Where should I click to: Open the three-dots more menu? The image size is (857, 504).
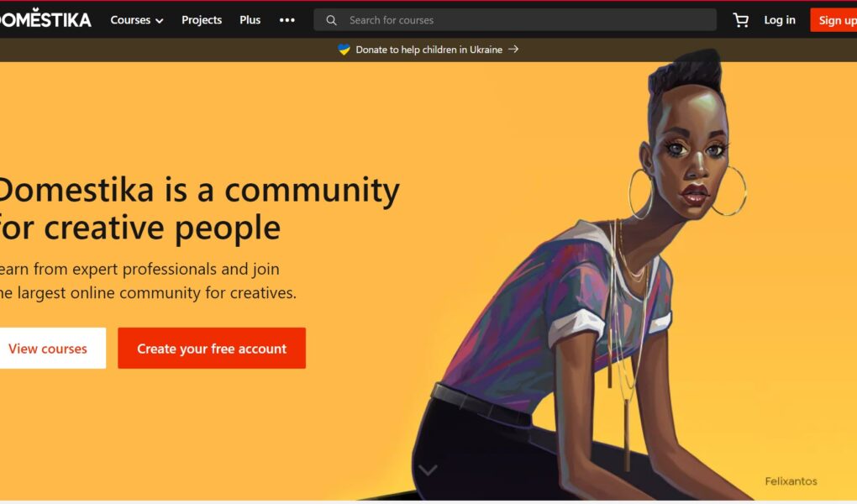pos(287,20)
